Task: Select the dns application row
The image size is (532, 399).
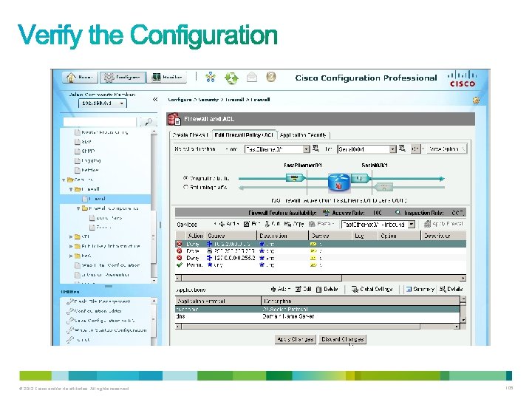Action: click(318, 316)
